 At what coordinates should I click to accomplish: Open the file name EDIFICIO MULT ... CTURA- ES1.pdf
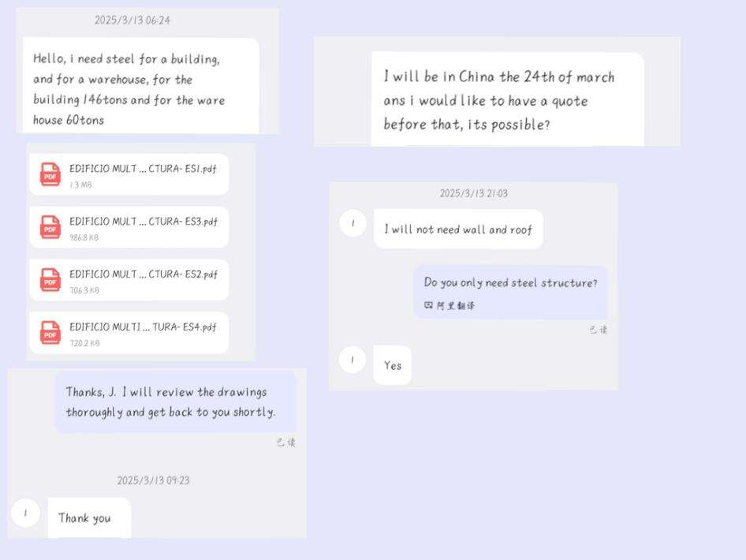click(143, 168)
